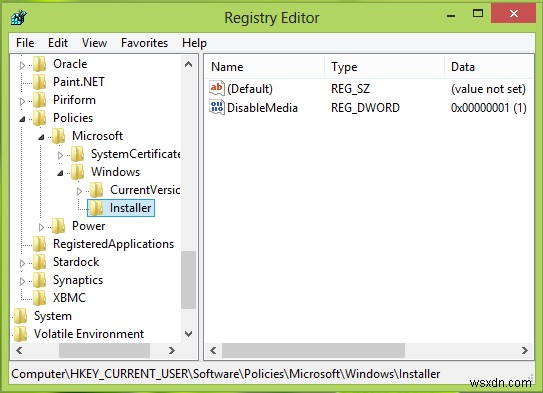Click the Policies folder icon

click(39, 118)
